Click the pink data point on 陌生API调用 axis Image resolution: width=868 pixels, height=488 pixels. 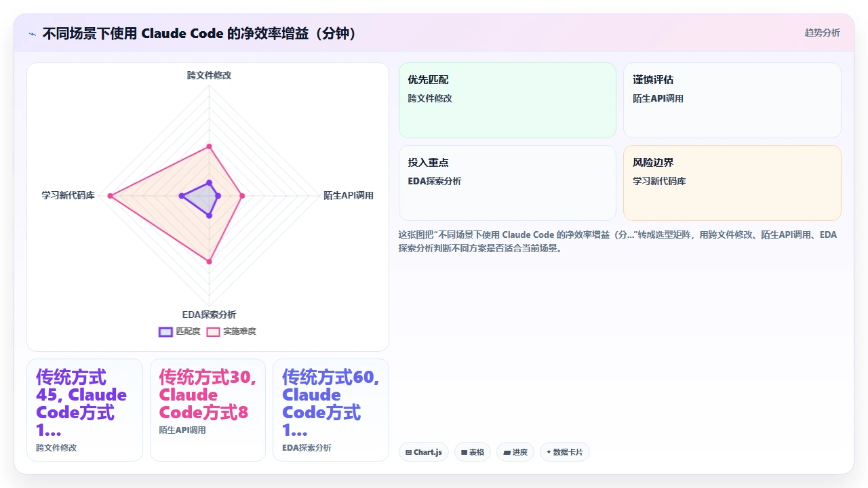[x=242, y=196]
